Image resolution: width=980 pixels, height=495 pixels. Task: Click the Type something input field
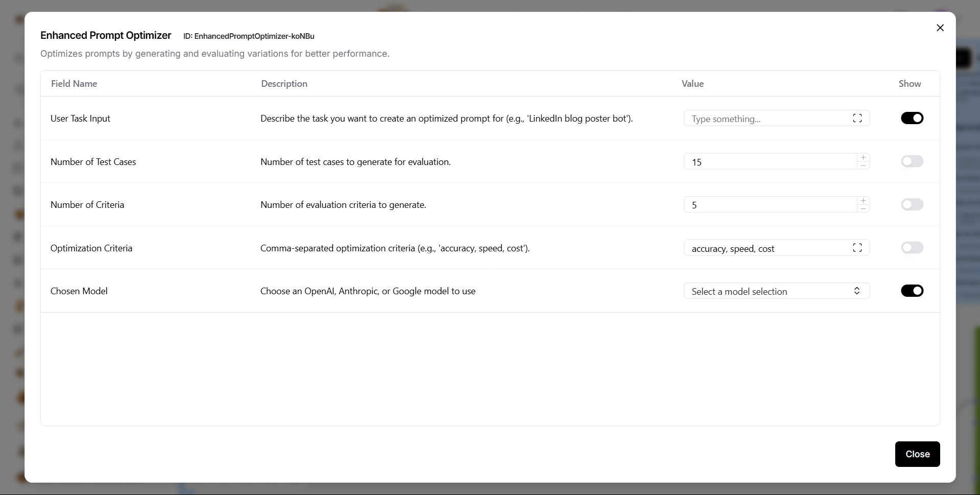(766, 118)
